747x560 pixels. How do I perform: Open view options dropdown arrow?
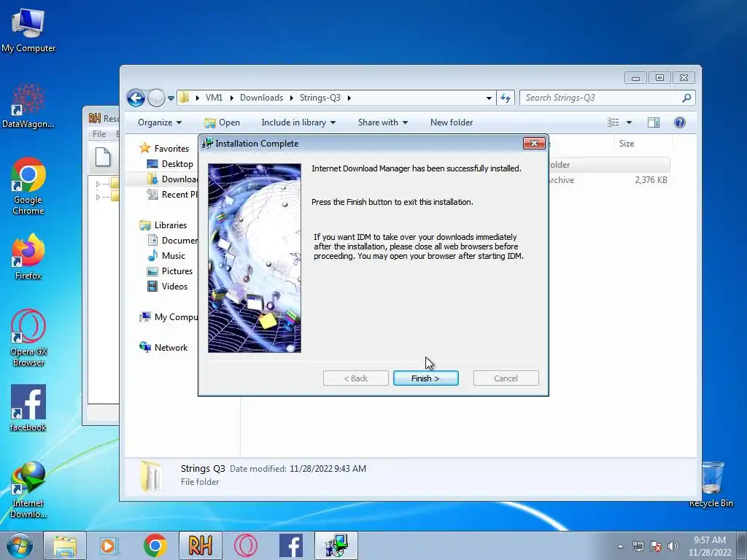pyautogui.click(x=629, y=122)
